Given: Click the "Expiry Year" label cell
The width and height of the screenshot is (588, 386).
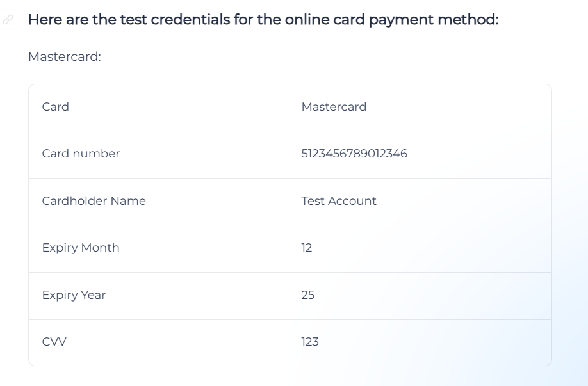Looking at the screenshot, I should [x=74, y=295].
